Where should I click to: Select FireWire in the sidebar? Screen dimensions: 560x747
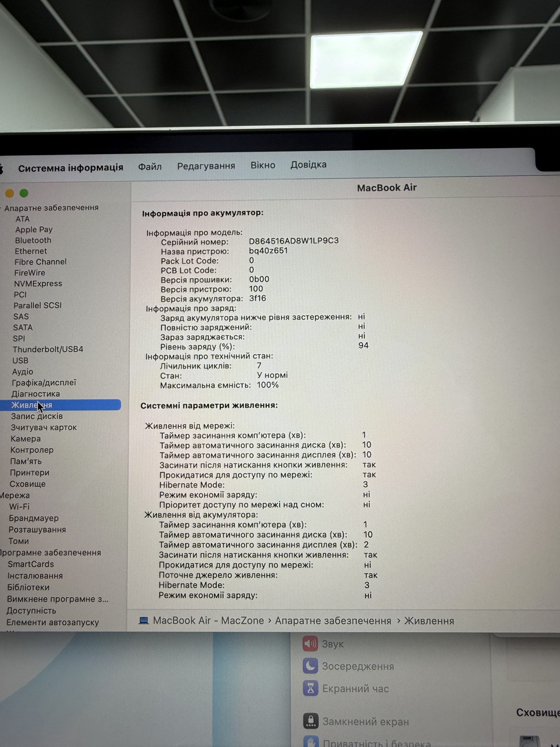(30, 273)
